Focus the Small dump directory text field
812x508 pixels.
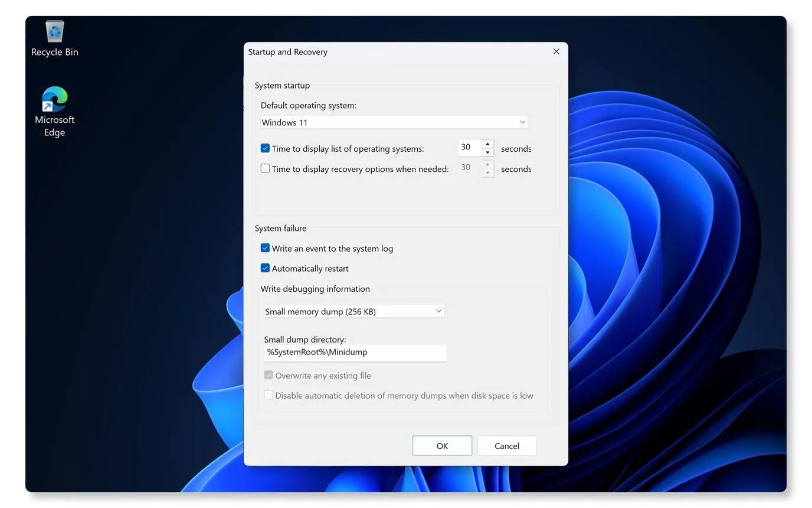(355, 353)
